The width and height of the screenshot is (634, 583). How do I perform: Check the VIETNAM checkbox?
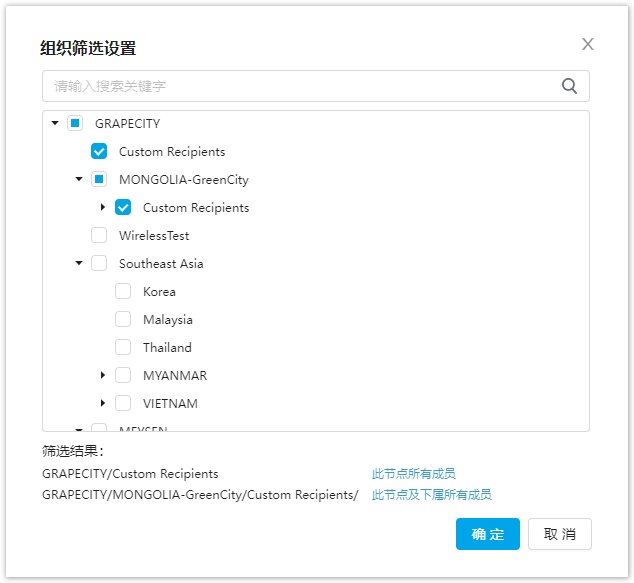(x=123, y=403)
